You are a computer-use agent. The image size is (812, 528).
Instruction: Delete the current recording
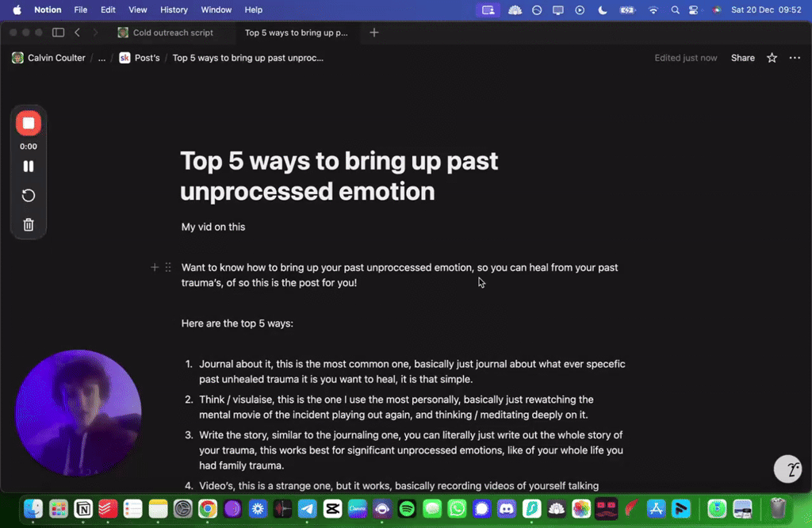click(29, 224)
